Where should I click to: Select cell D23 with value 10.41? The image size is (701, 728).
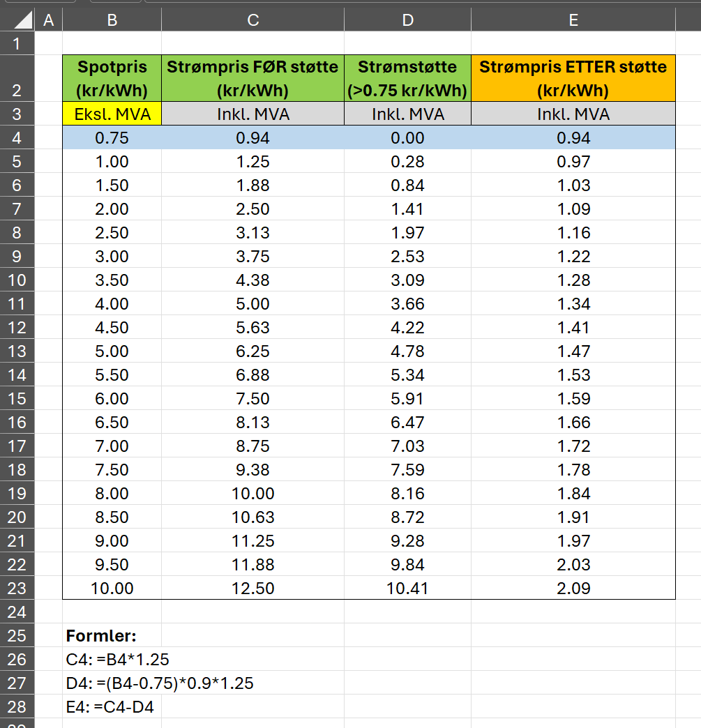407,588
